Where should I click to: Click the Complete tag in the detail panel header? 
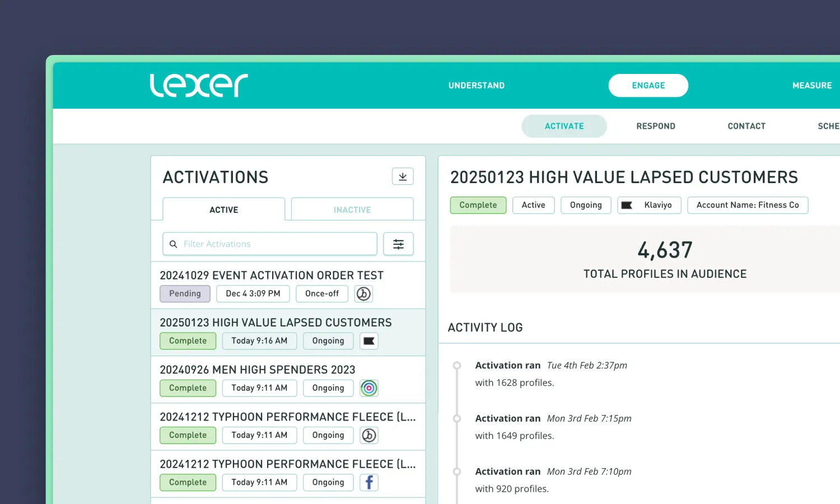pos(478,206)
